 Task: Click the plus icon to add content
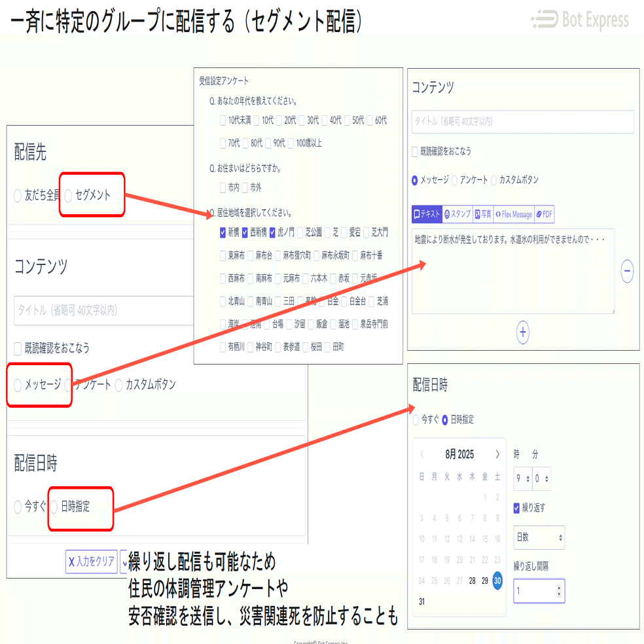pos(522,332)
